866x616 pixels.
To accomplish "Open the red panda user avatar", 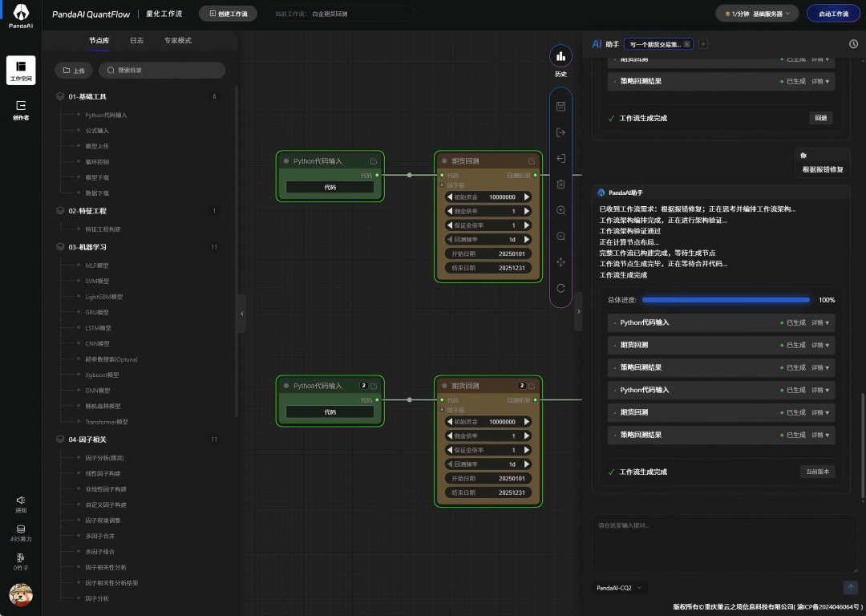I will 21,595.
